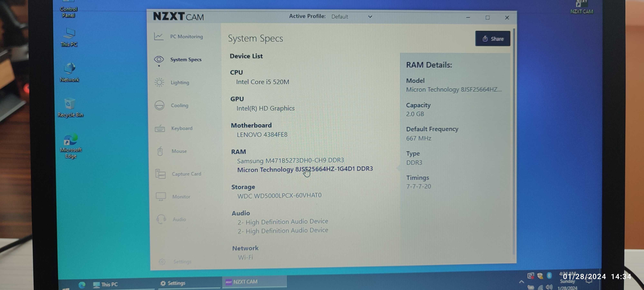
Task: Click the Bluetooth tray icon
Action: point(549,275)
